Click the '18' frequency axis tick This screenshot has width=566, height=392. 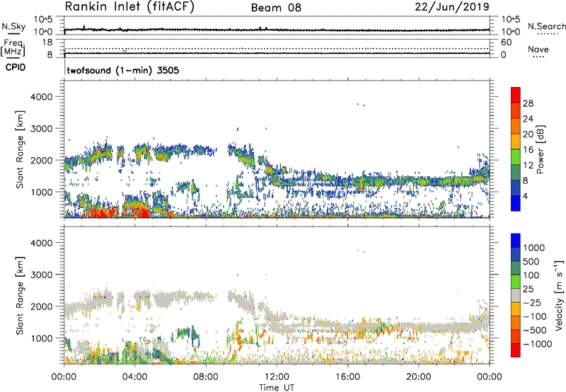tap(47, 42)
